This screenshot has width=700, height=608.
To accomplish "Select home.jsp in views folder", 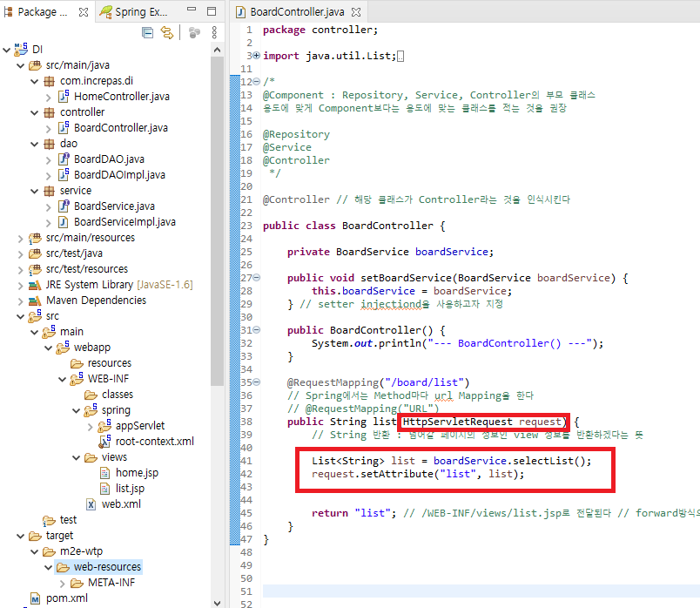I will point(137,473).
